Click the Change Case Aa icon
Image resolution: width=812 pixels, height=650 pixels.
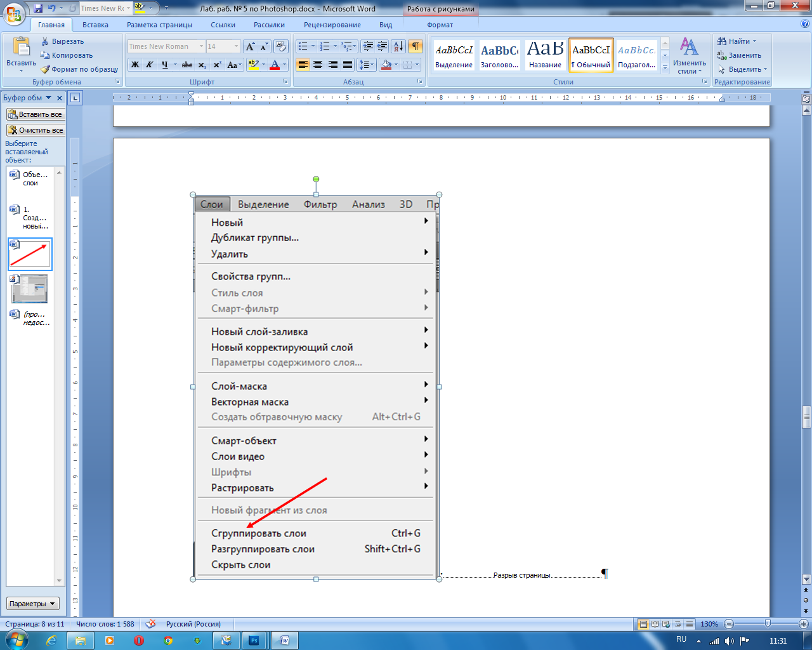[x=233, y=65]
